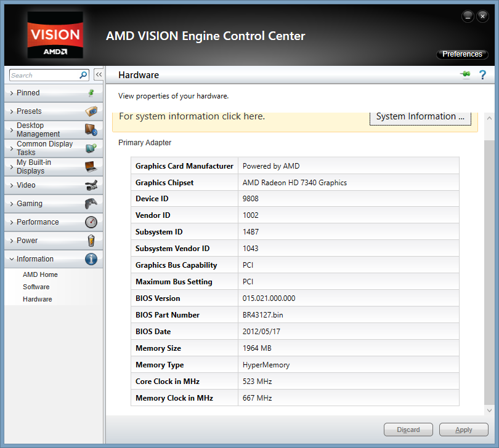This screenshot has height=448, width=499.
Task: Expand the Video section
Action: [x=54, y=185]
